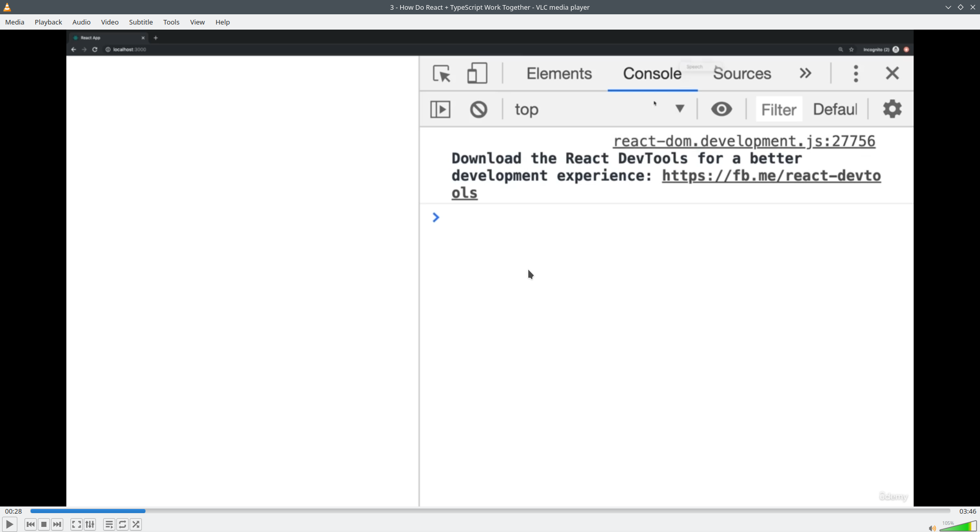Skip to previous media in VLC

31,524
